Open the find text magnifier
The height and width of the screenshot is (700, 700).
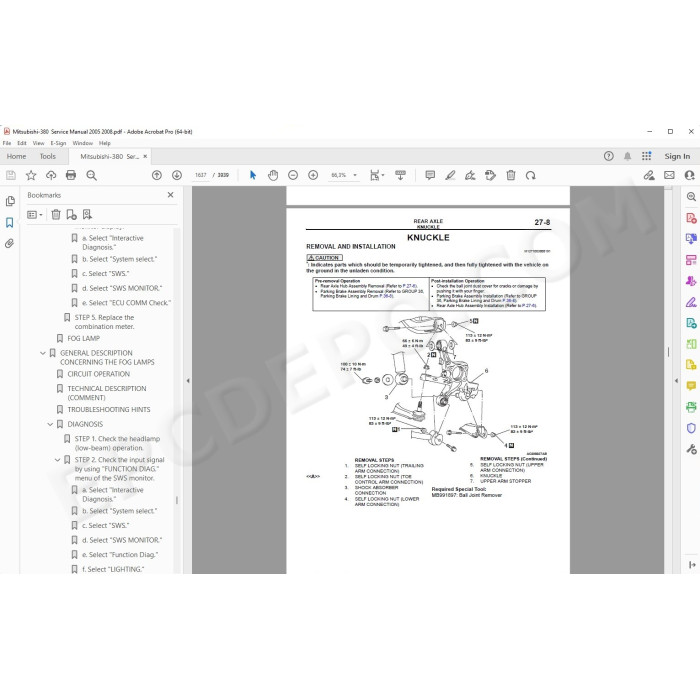click(92, 175)
